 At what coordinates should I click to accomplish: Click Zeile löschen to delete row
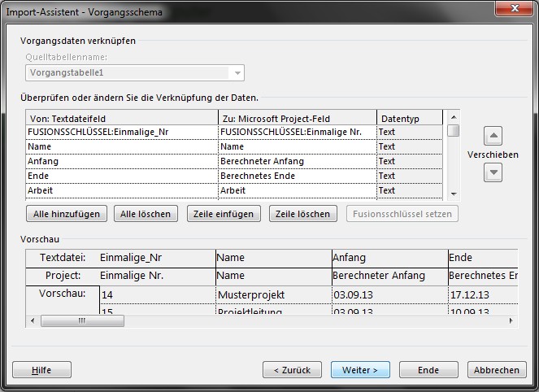(302, 214)
